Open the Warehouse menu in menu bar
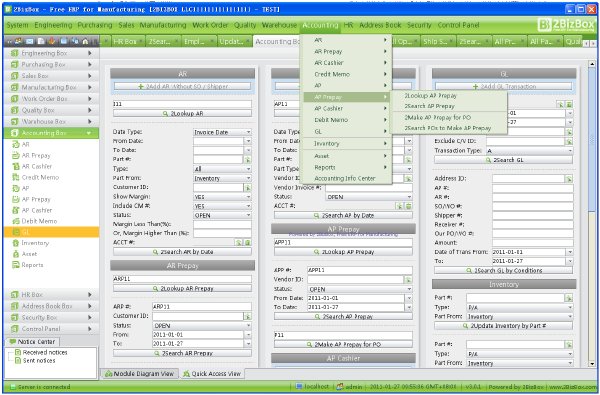The height and width of the screenshot is (395, 600). point(279,25)
